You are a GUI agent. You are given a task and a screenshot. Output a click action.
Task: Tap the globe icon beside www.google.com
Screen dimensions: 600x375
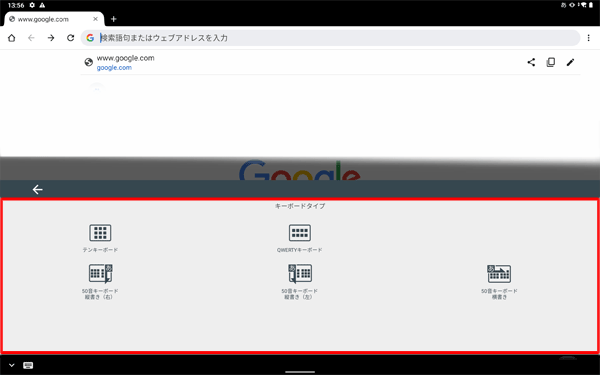tap(89, 62)
